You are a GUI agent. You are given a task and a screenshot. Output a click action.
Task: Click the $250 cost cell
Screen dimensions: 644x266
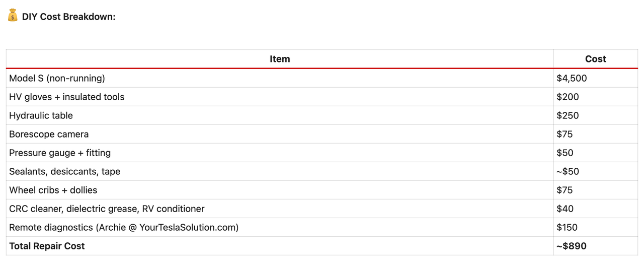[568, 115]
